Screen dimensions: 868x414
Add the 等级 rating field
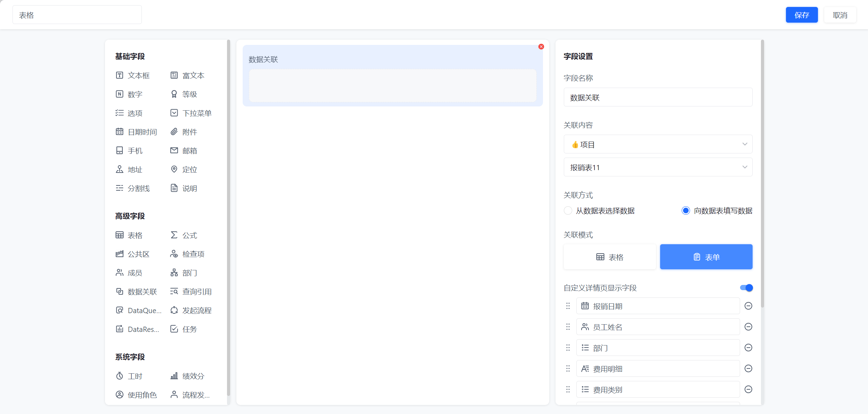[184, 94]
